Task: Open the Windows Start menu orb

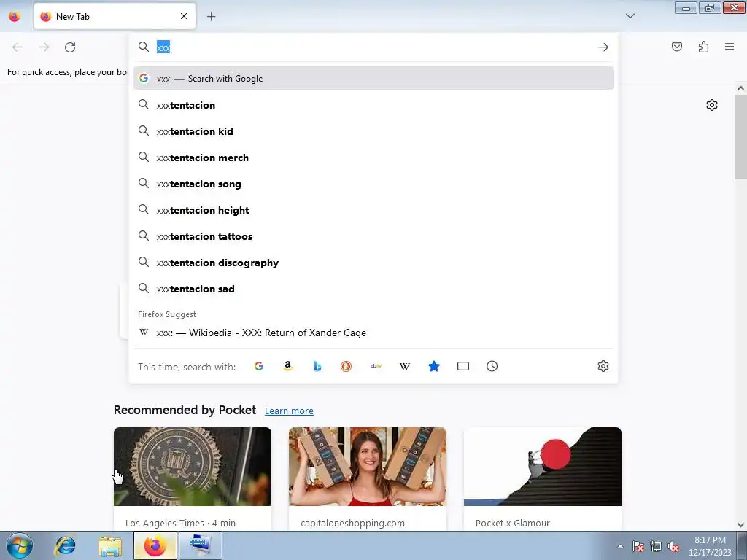Action: (19, 545)
